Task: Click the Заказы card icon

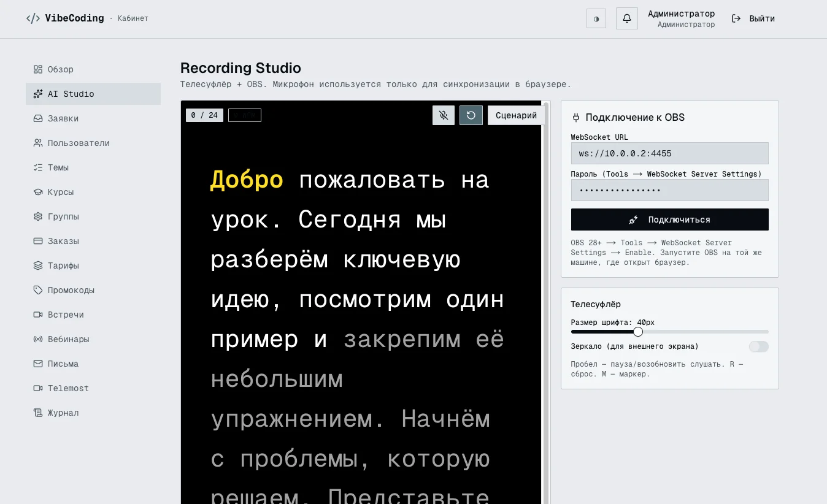Action: [x=38, y=241]
